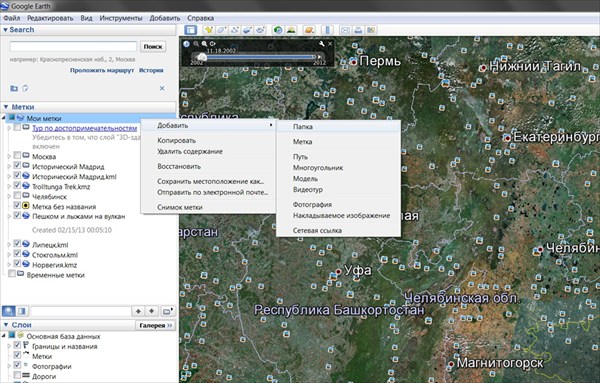The width and height of the screenshot is (600, 383).
Task: Click the Perm city marker on map
Action: click(x=354, y=62)
